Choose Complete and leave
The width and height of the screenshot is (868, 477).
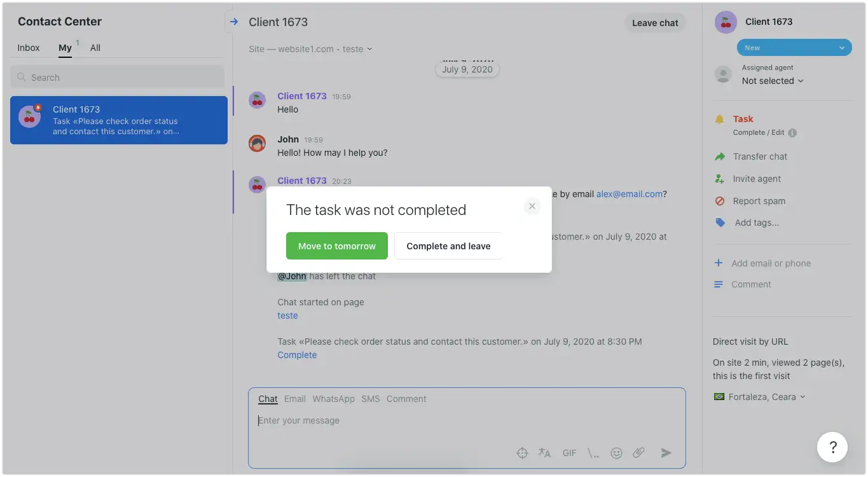[x=448, y=246]
